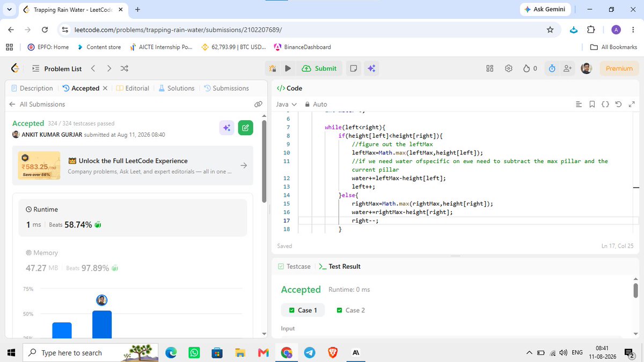
Task: Open the Java language dropdown
Action: 287,104
